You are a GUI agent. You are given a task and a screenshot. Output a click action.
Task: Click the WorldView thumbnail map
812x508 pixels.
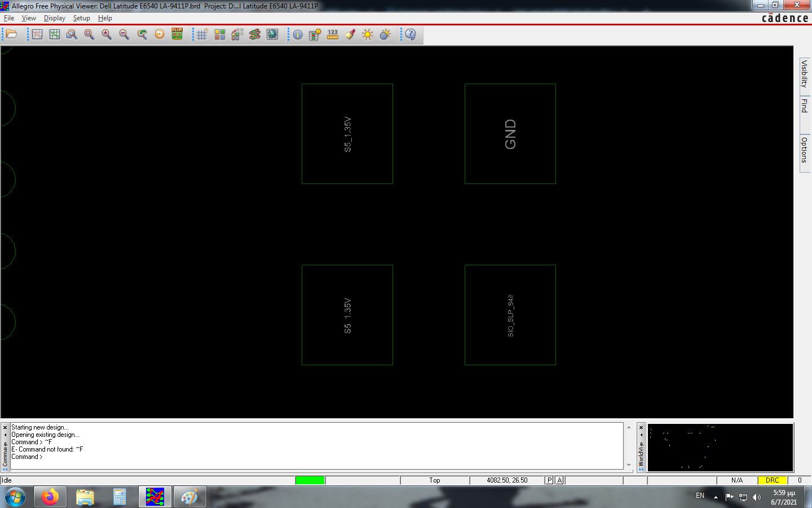tap(720, 448)
